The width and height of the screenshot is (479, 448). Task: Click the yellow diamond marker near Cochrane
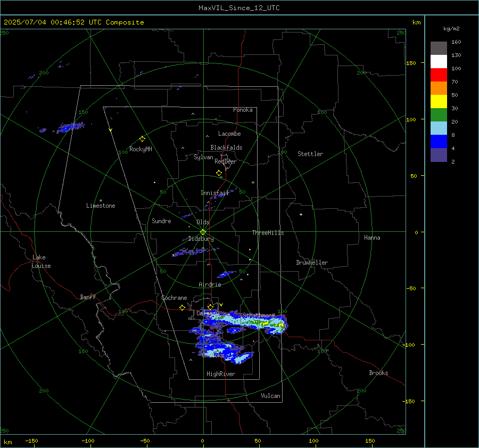[182, 307]
